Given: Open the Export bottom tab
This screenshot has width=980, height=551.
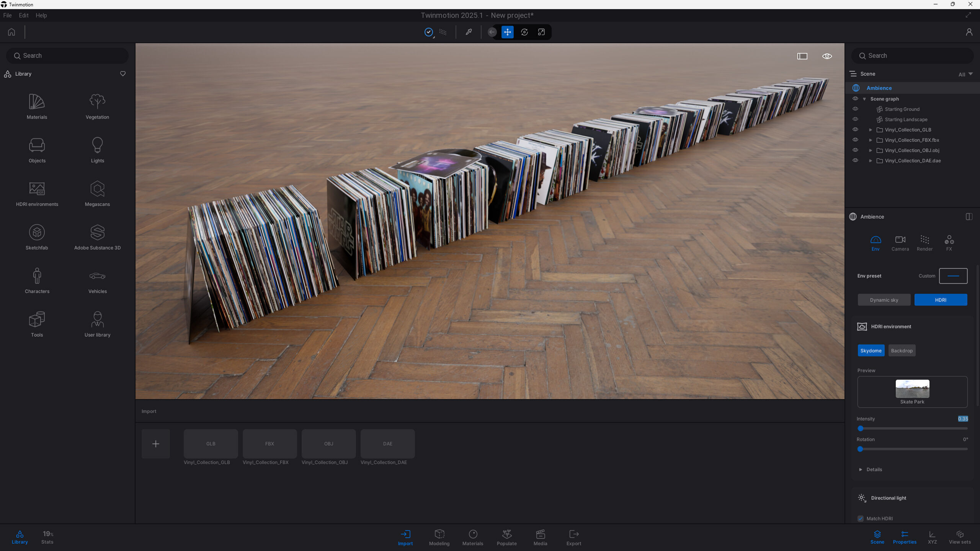Looking at the screenshot, I should 573,537.
